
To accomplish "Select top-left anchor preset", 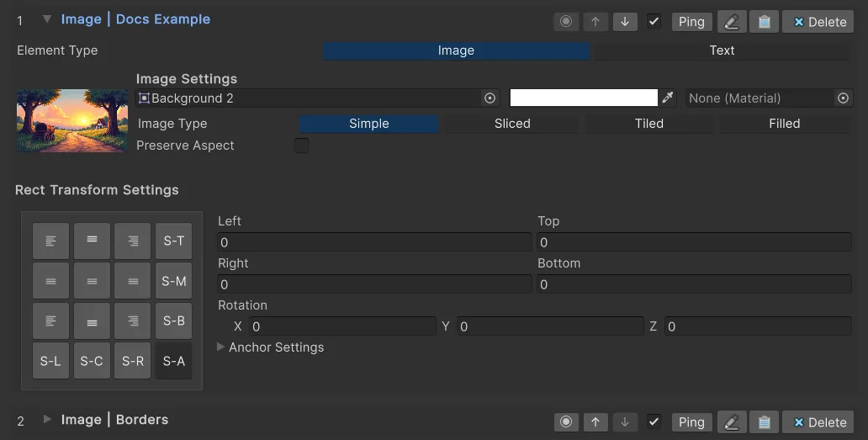I will tap(51, 241).
